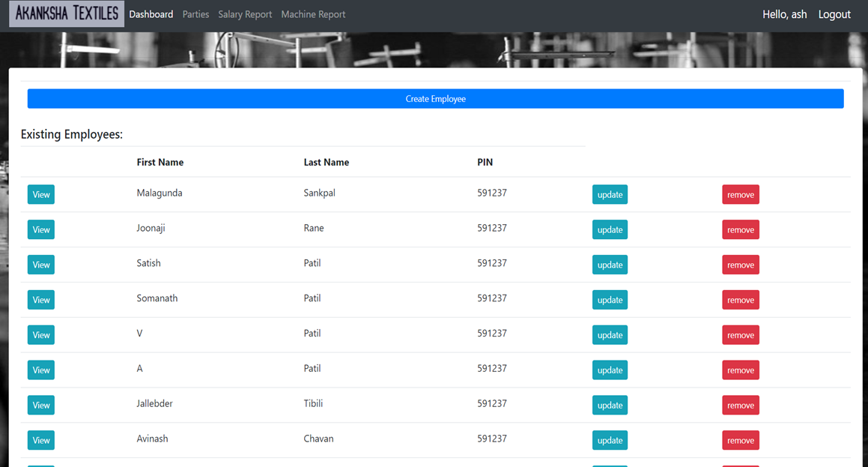This screenshot has width=868, height=467.
Task: Update employee Avinash Chavan
Action: point(610,440)
